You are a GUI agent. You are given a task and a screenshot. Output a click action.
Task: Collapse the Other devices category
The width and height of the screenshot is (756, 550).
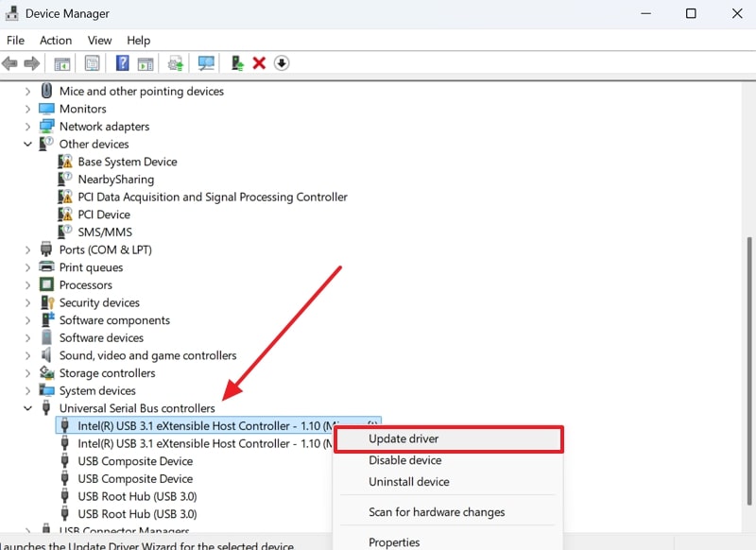point(27,144)
